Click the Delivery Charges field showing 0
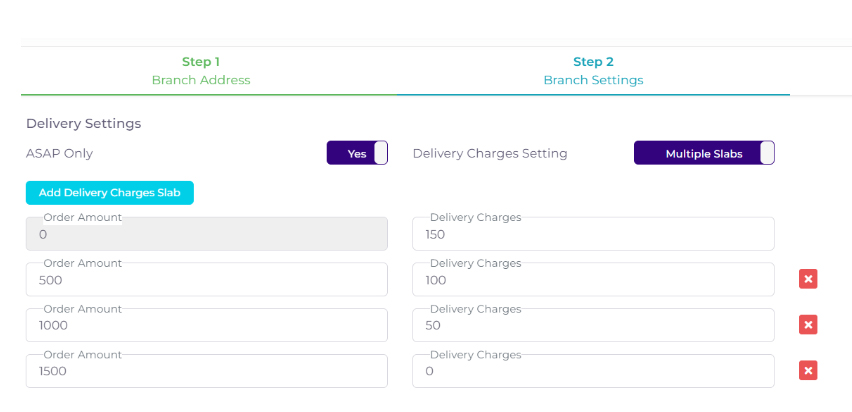Image resolution: width=852 pixels, height=412 pixels. coord(593,371)
